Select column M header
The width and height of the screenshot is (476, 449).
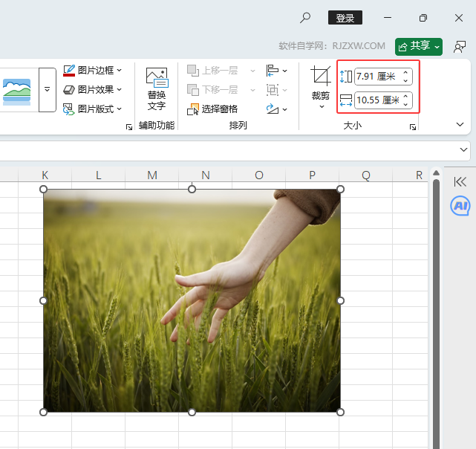(151, 175)
